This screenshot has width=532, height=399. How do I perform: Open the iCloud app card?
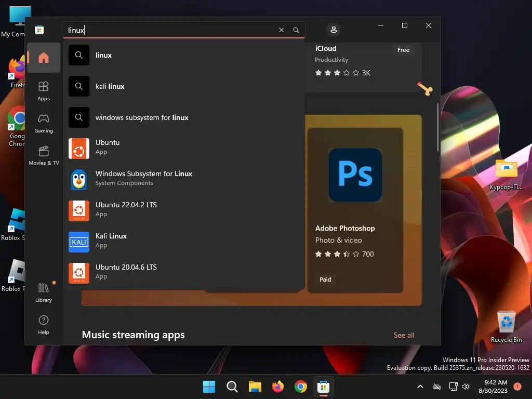[364, 67]
